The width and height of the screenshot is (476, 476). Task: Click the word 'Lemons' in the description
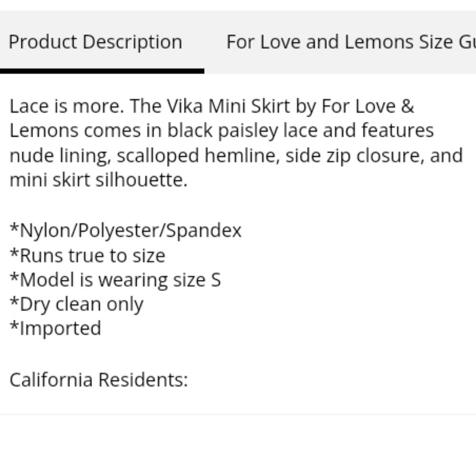pos(44,131)
